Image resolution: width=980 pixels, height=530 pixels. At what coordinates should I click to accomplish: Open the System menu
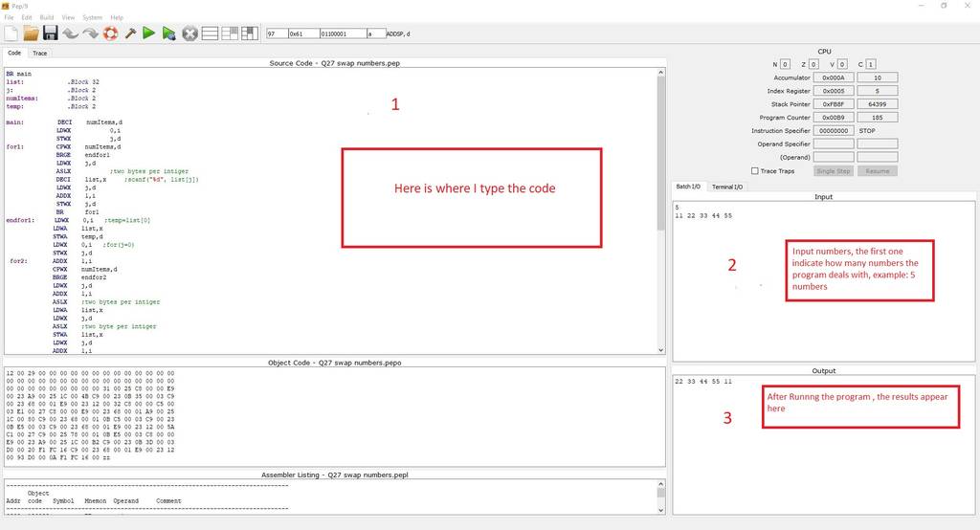pyautogui.click(x=93, y=17)
